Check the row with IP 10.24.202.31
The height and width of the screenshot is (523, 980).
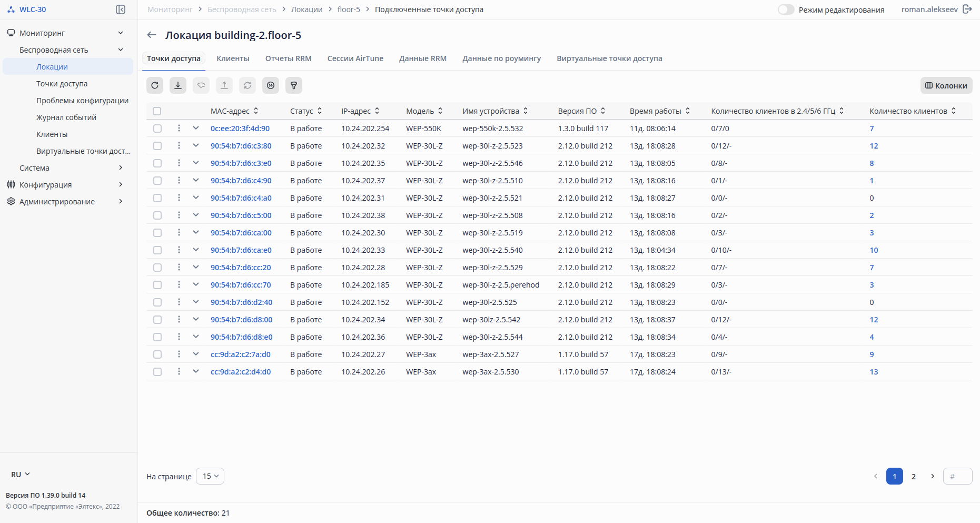(157, 198)
